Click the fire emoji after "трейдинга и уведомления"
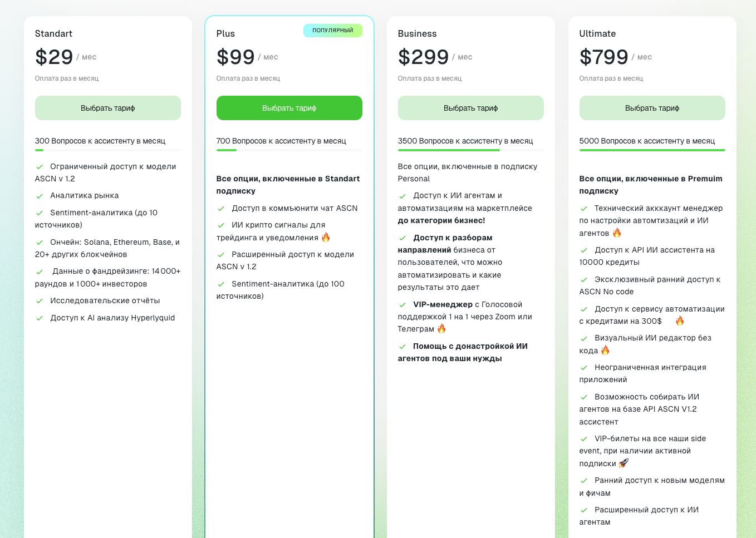This screenshot has width=756, height=538. pyautogui.click(x=326, y=238)
